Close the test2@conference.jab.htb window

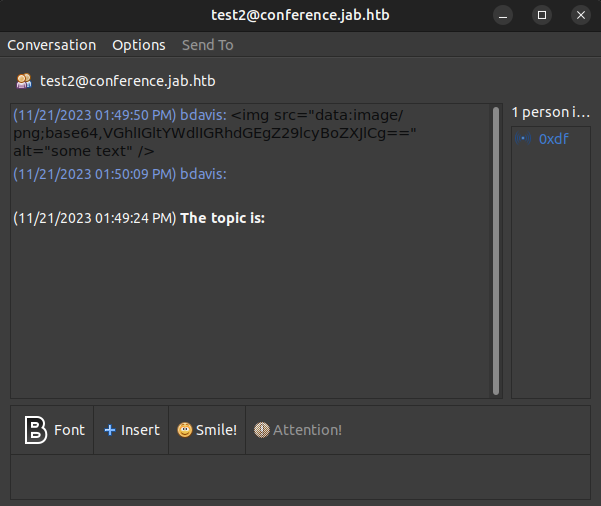[x=579, y=15]
